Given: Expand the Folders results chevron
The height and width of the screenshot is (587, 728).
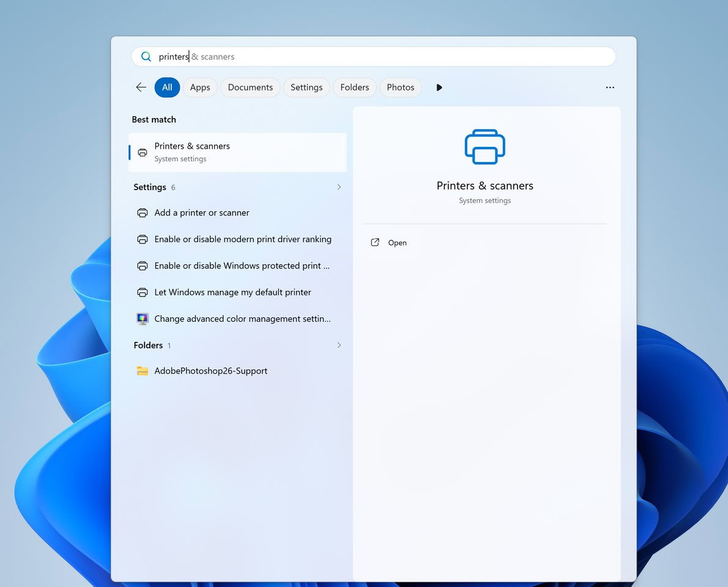Looking at the screenshot, I should pyautogui.click(x=339, y=345).
